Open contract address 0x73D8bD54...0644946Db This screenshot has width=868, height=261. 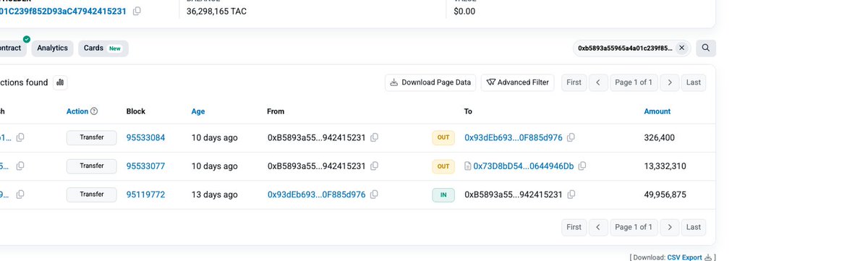coord(524,166)
